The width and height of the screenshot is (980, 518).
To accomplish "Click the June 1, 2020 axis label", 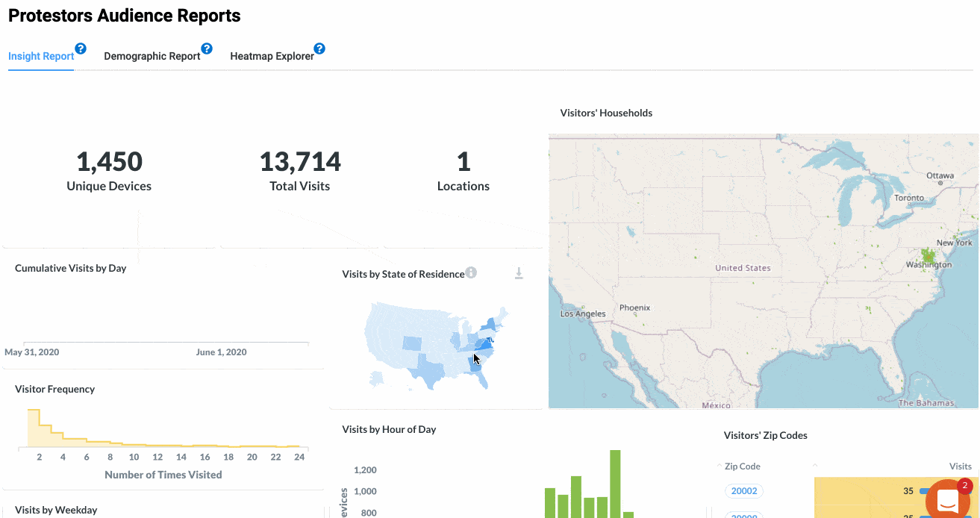I will [x=221, y=352].
